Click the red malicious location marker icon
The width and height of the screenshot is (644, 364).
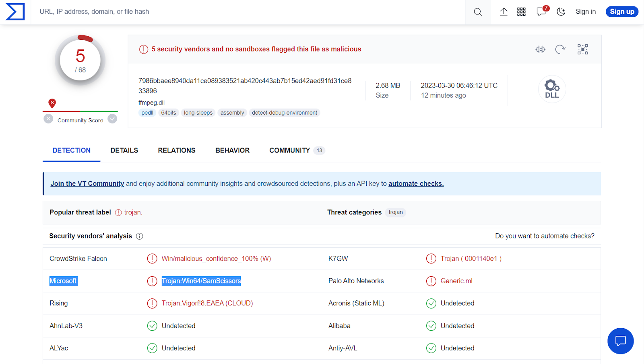52,103
